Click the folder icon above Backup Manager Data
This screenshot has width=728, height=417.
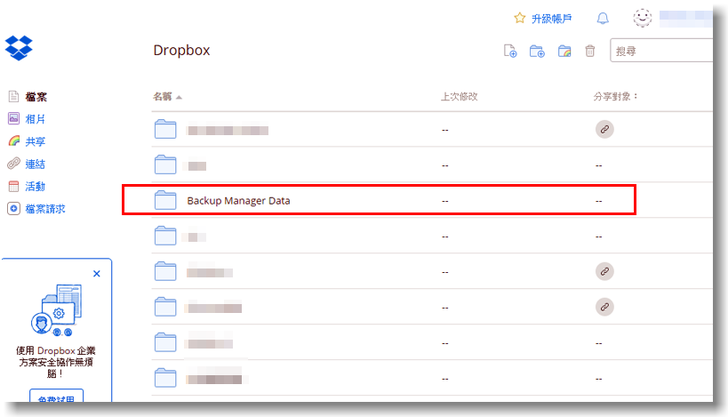click(x=165, y=164)
